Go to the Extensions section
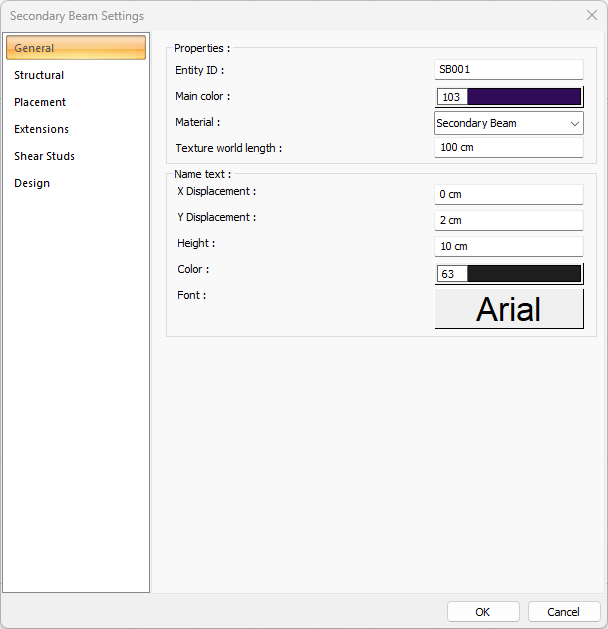 (x=42, y=129)
